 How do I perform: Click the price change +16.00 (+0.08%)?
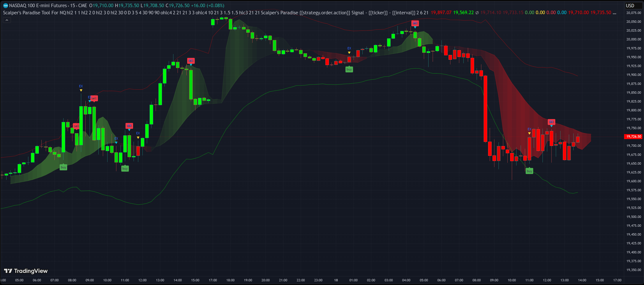coord(207,6)
